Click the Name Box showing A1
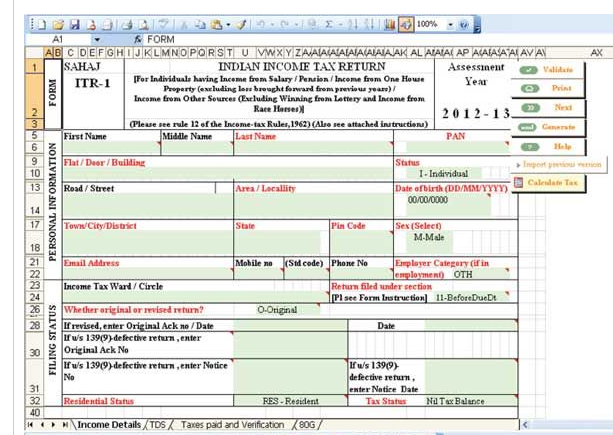Screen dimensions: 613x435 pyautogui.click(x=58, y=39)
